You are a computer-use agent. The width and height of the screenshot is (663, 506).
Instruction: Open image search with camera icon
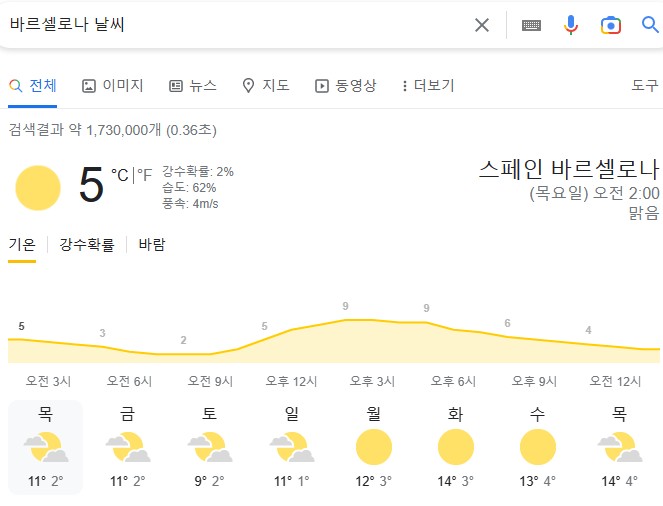611,25
